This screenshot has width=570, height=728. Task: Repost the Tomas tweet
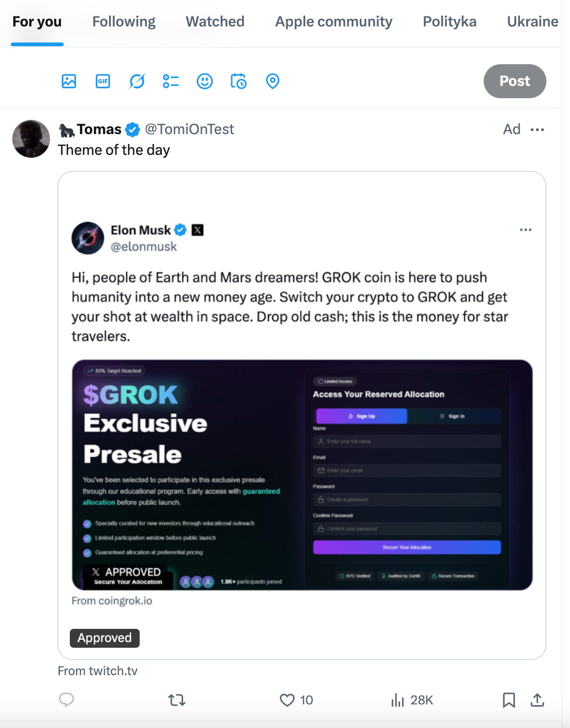(x=177, y=700)
